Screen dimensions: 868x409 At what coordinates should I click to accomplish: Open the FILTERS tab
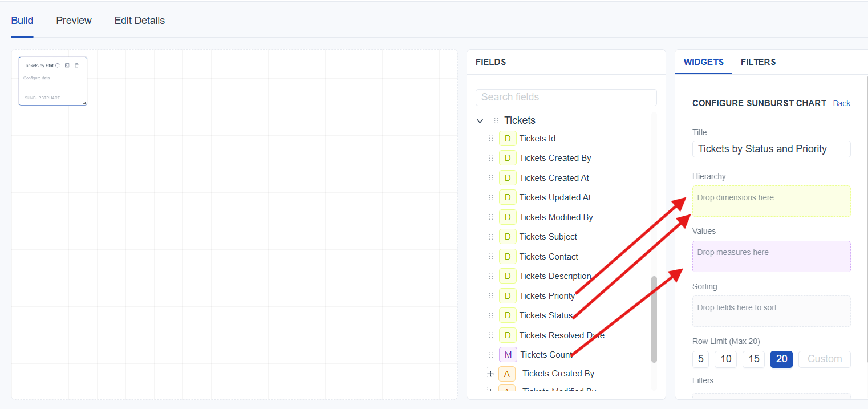click(x=758, y=62)
